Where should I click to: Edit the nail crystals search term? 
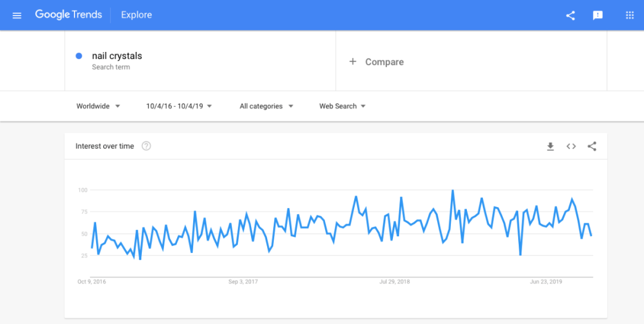pyautogui.click(x=117, y=56)
